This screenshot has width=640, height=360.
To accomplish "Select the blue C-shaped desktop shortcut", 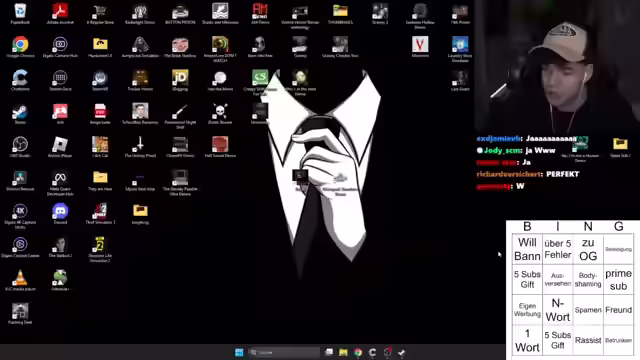I will click(x=20, y=80).
